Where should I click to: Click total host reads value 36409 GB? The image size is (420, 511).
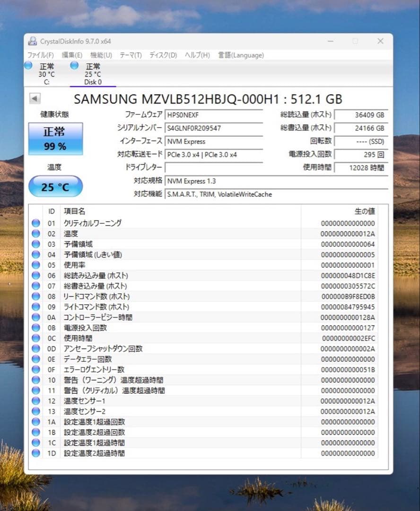click(x=361, y=115)
